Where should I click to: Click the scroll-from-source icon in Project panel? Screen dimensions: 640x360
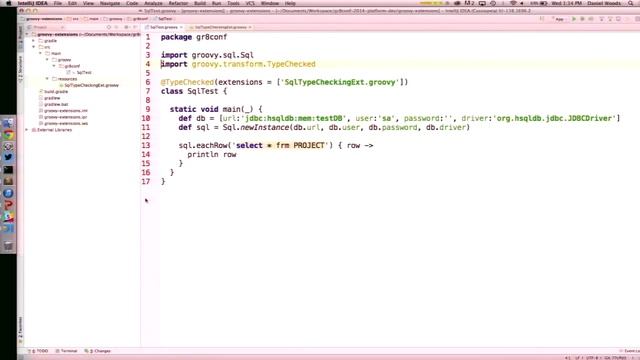(x=109, y=27)
